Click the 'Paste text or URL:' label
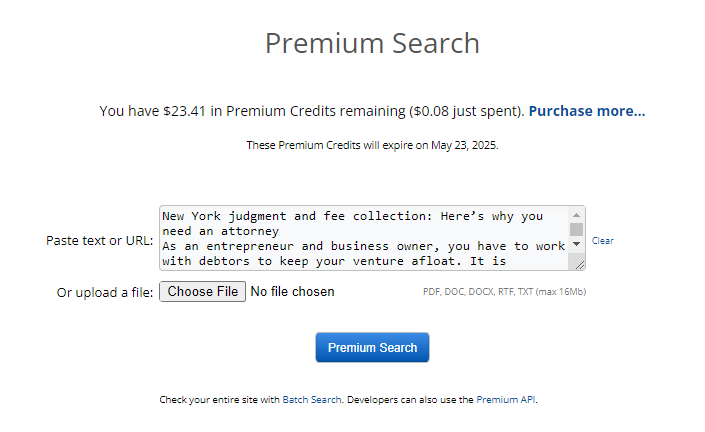 click(x=99, y=241)
